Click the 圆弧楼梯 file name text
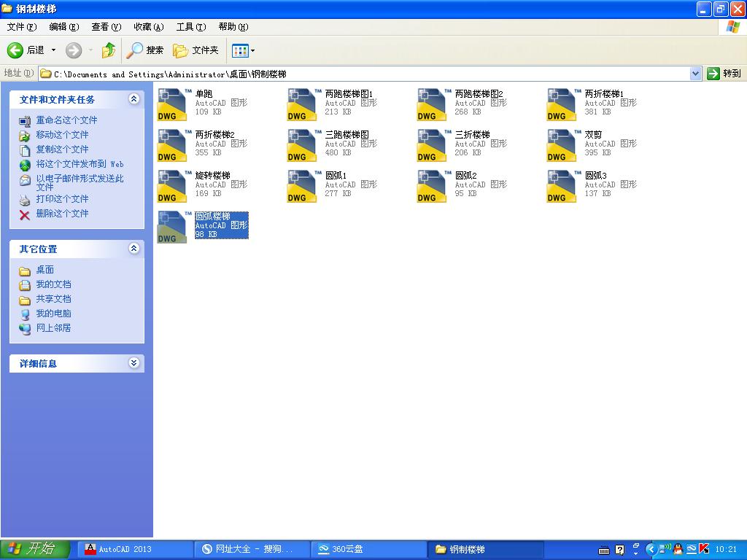The width and height of the screenshot is (747, 560). tap(213, 216)
